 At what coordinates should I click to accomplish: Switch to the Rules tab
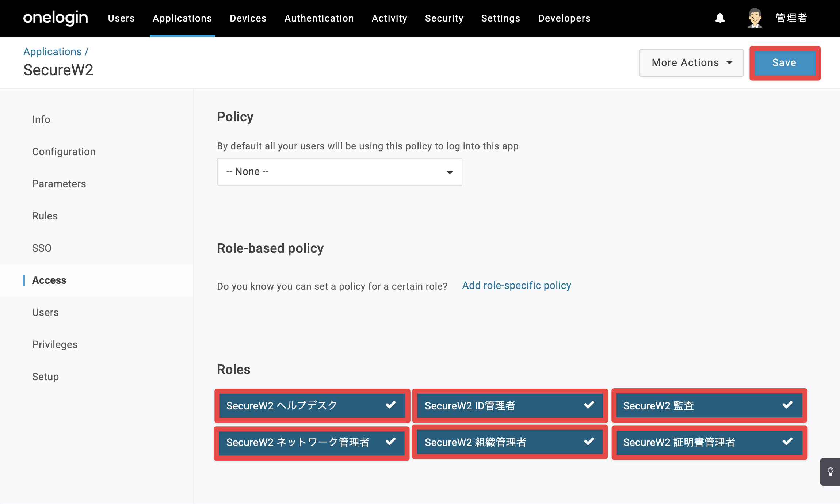(x=45, y=216)
